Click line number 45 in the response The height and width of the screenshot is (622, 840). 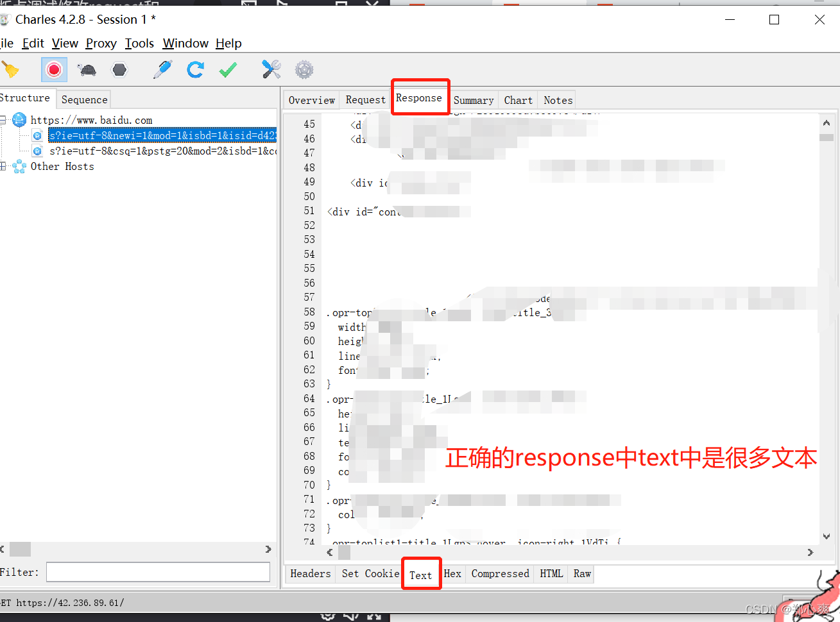tap(309, 124)
